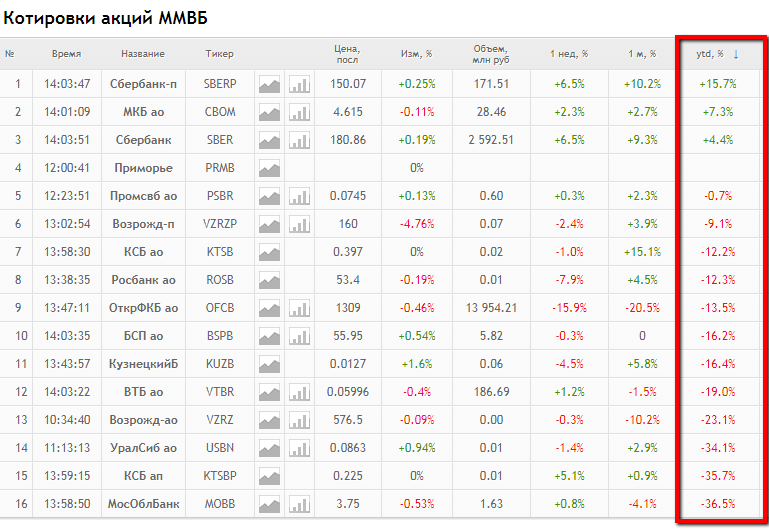Sort table by Время column header
Screen dimensions: 769x530
[66, 54]
